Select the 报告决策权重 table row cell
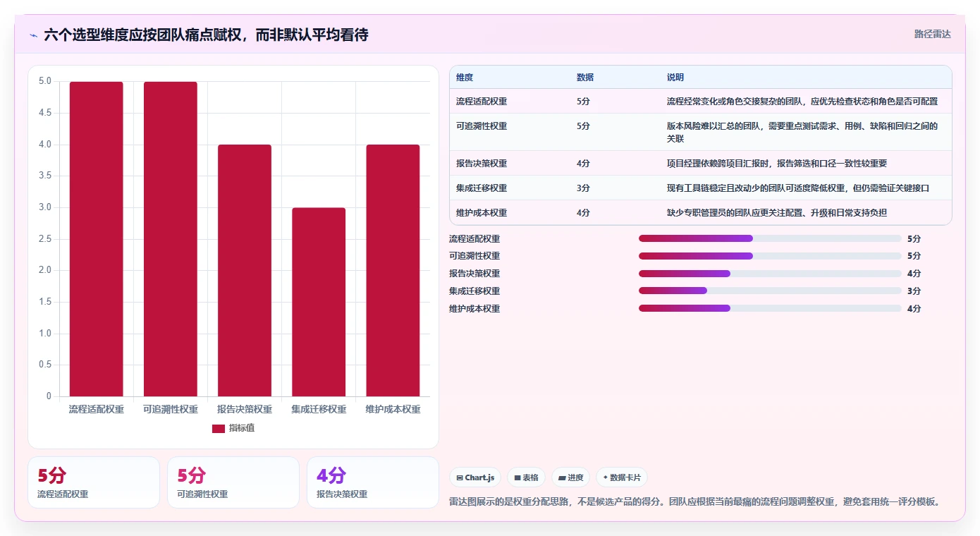This screenshot has width=980, height=536. (482, 163)
